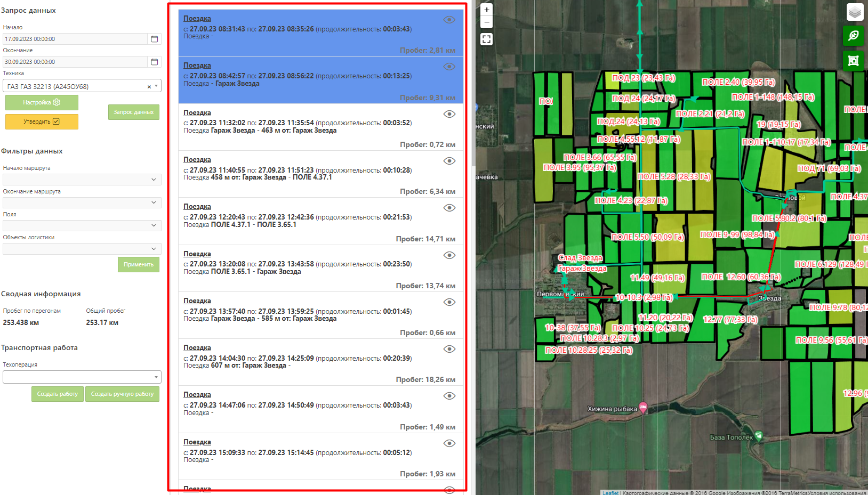The height and width of the screenshot is (495, 868).
Task: Open the map layers selector
Action: point(855,12)
